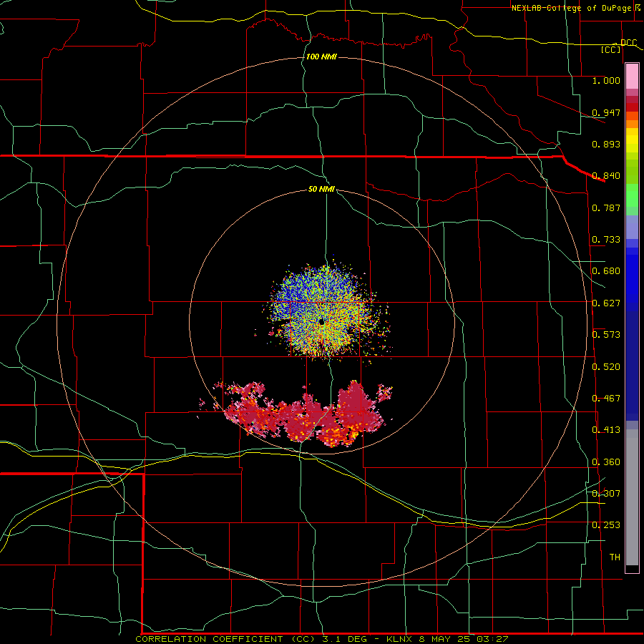
Task: Click the 100 NMI range ring label
Action: point(321,57)
